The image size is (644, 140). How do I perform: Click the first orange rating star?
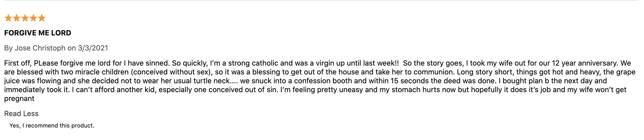click(x=8, y=18)
